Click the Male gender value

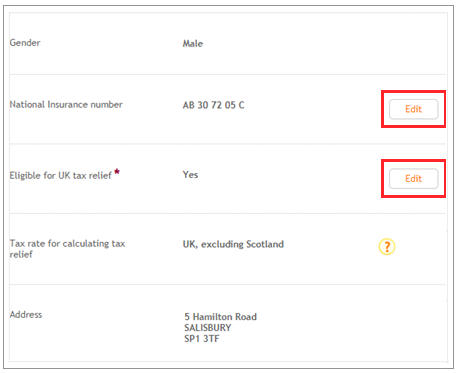[193, 44]
